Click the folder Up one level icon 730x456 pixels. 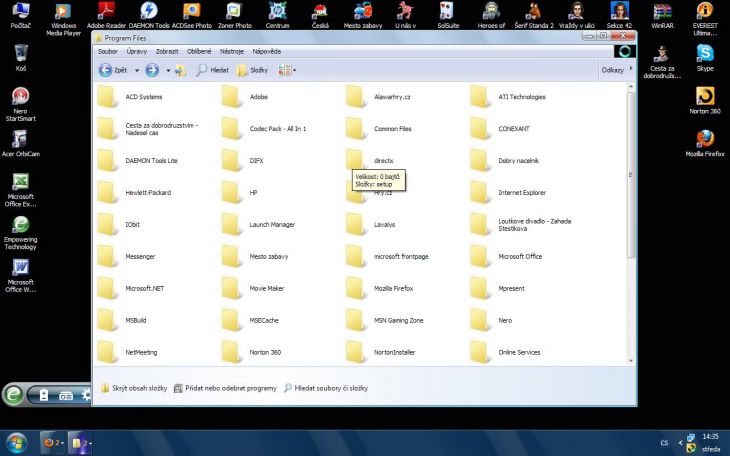tap(181, 70)
